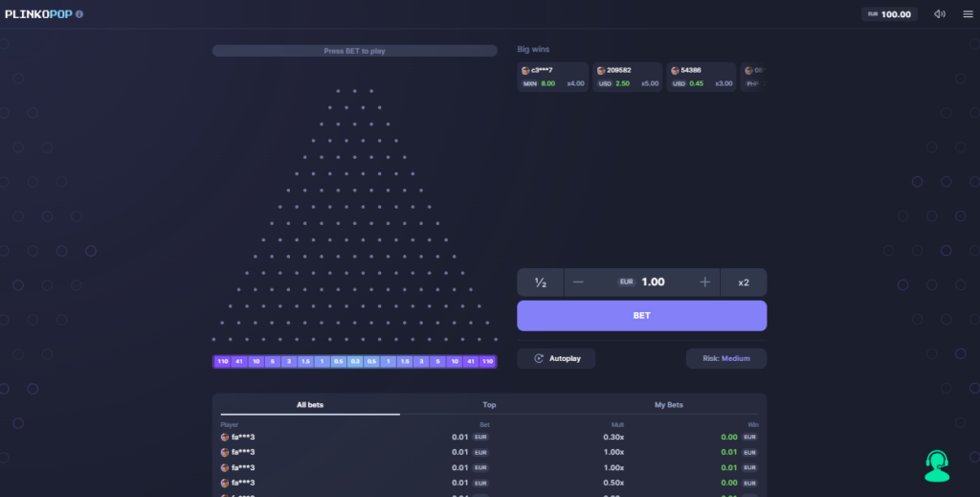
Task: Click avatar of player c3***7
Action: click(525, 71)
